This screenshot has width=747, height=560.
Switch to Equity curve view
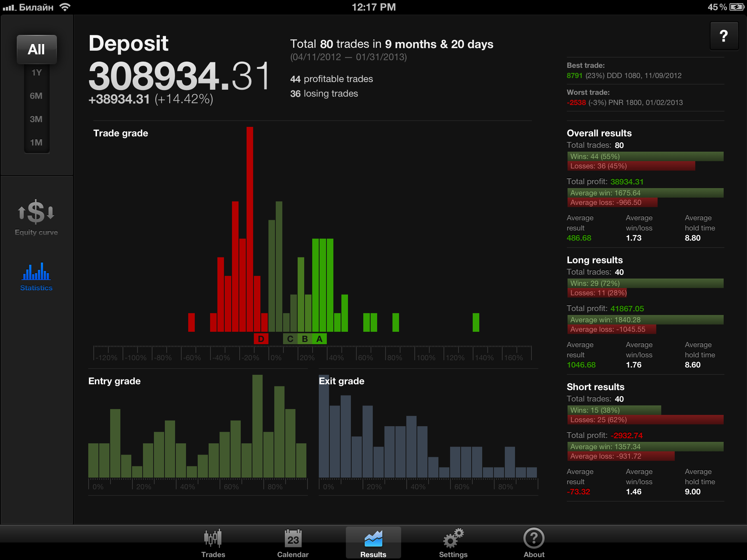click(36, 218)
